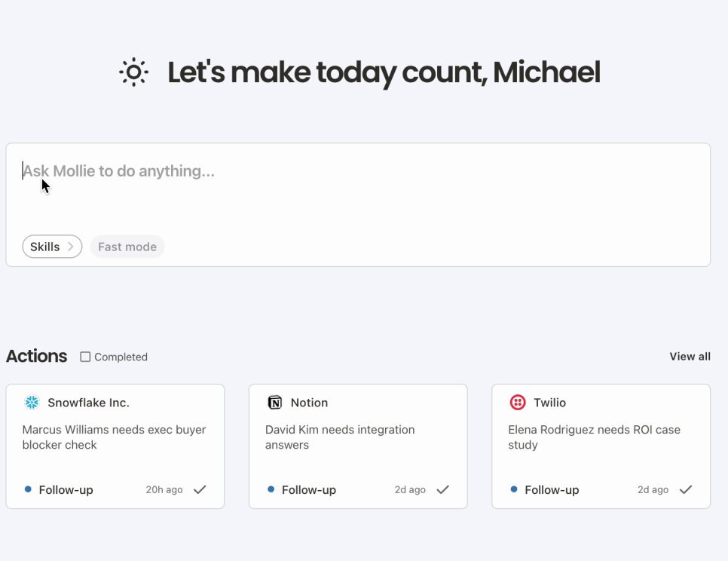Toggle Fast mode
Screen dimensions: 728x561
click(x=127, y=247)
